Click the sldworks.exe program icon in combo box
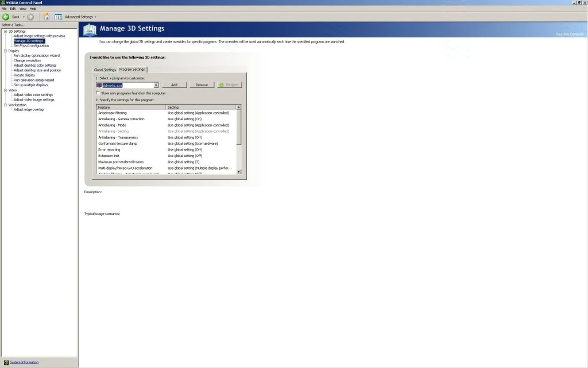 point(99,85)
